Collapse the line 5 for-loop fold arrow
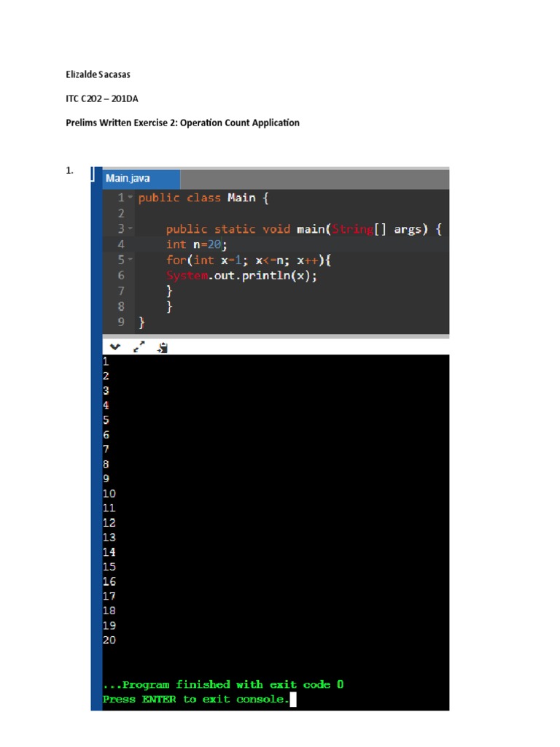The height and width of the screenshot is (747, 560). [x=130, y=260]
